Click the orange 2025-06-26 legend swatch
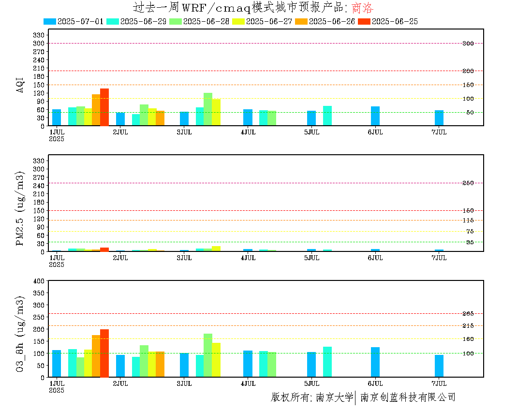532x411 pixels. pyautogui.click(x=301, y=21)
